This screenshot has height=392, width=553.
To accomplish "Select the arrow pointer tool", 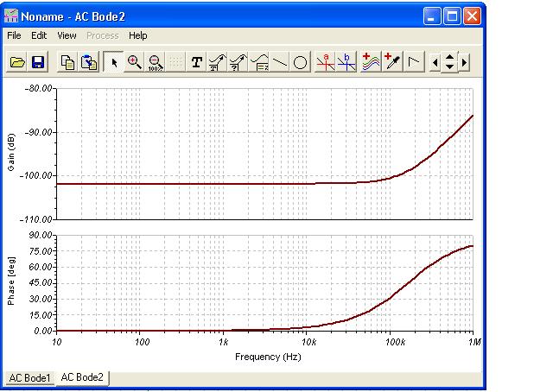I will pyautogui.click(x=113, y=62).
